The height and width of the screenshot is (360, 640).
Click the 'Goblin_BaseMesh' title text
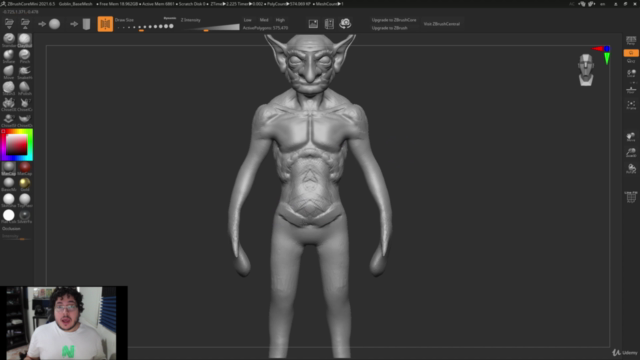pos(76,4)
